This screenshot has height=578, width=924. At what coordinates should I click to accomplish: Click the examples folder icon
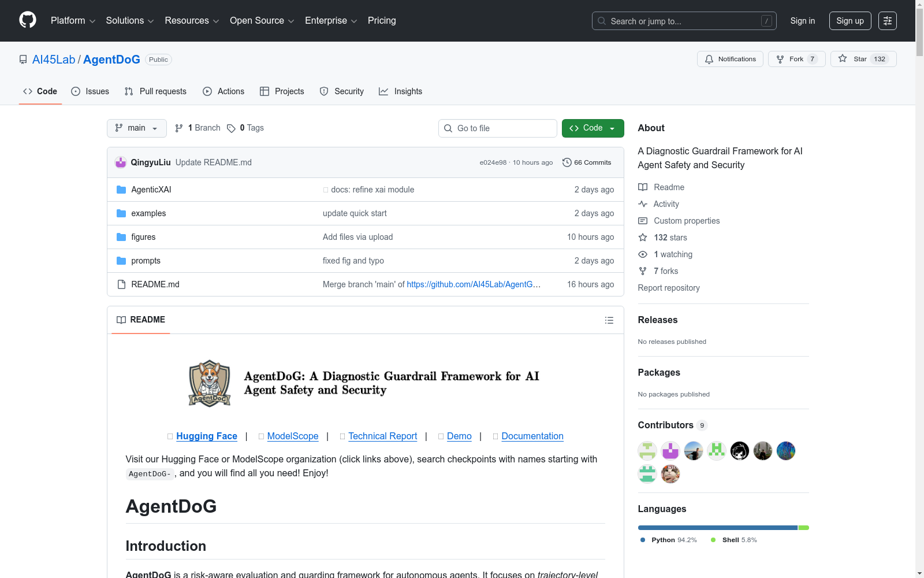point(121,213)
